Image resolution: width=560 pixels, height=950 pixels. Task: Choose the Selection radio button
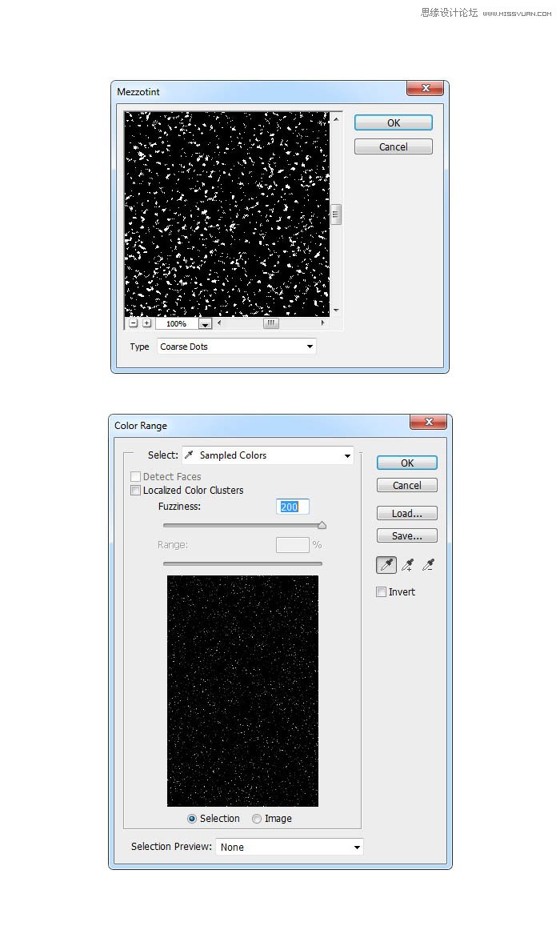[x=192, y=819]
